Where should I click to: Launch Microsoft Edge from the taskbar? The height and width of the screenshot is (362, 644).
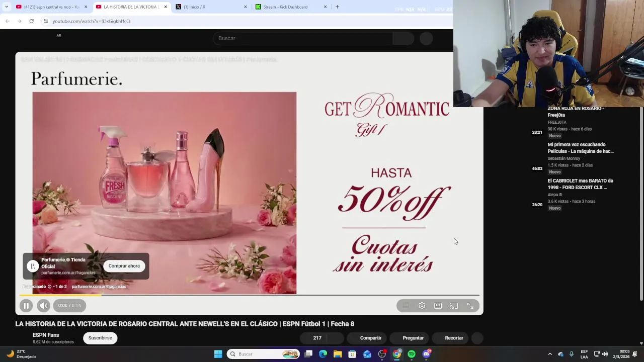(323, 354)
